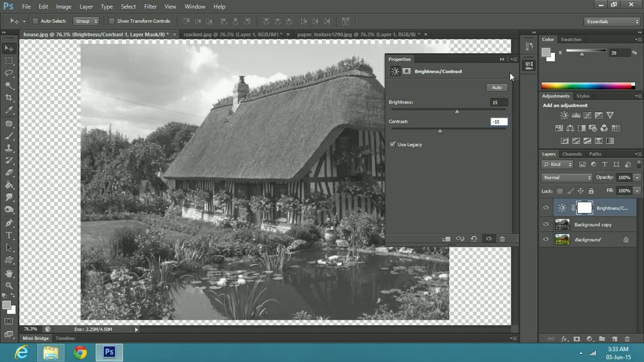
Task: Open the Essentials workspace dropdown
Action: [612, 21]
